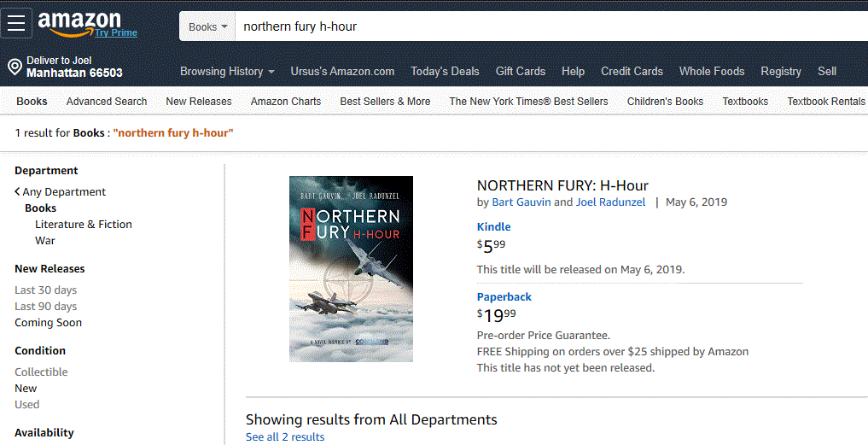This screenshot has height=445, width=868.
Task: Click the quoted search term in results header
Action: coord(173,133)
